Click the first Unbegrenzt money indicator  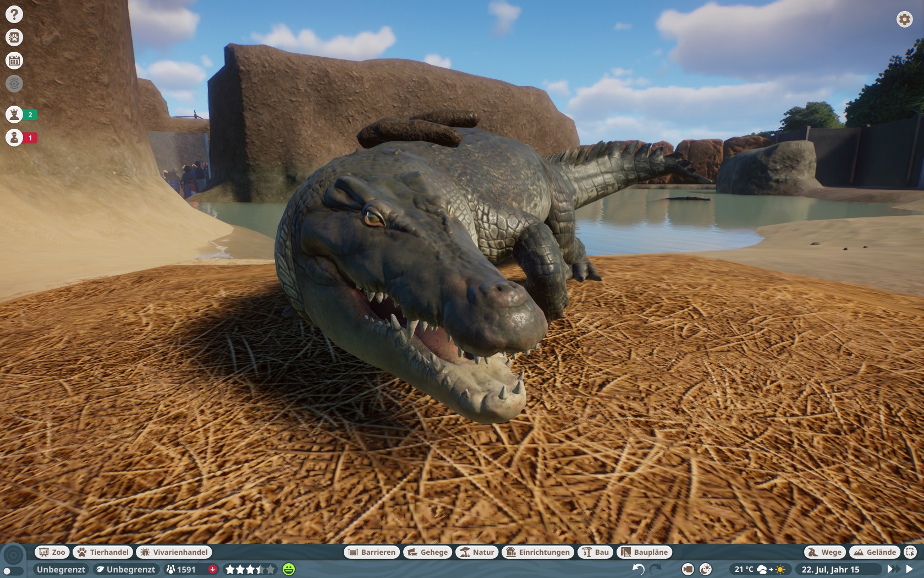click(61, 570)
